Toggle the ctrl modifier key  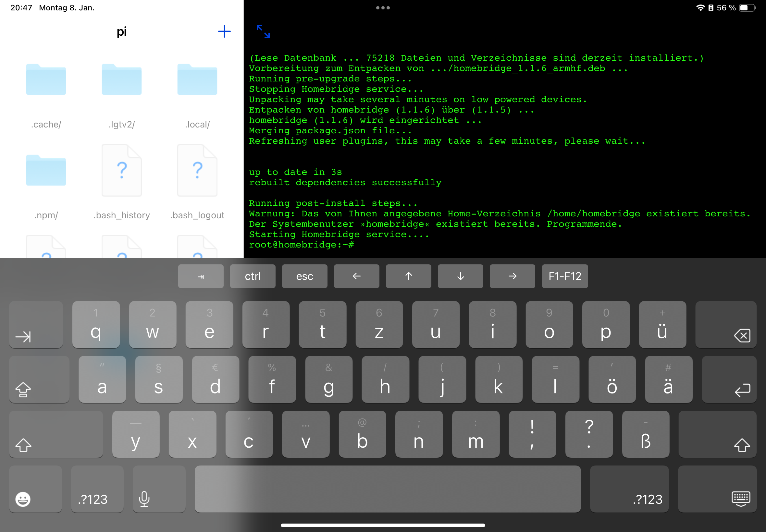pos(253,276)
